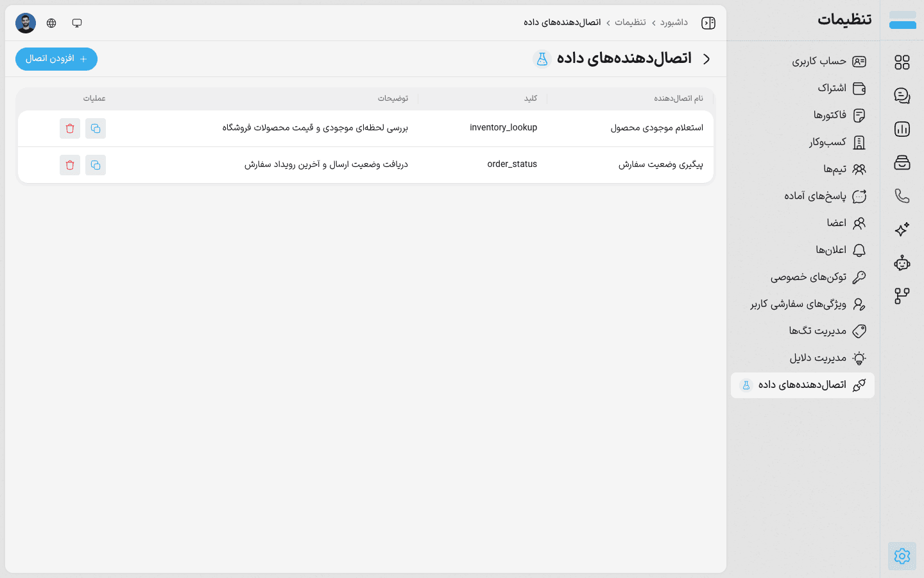Click the افزودن اتصال button

(56, 59)
